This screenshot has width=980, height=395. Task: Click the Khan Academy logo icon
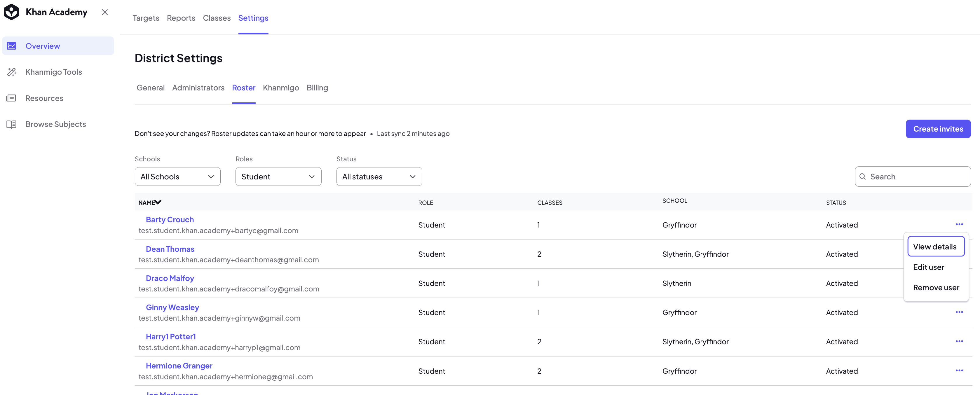pyautogui.click(x=11, y=12)
